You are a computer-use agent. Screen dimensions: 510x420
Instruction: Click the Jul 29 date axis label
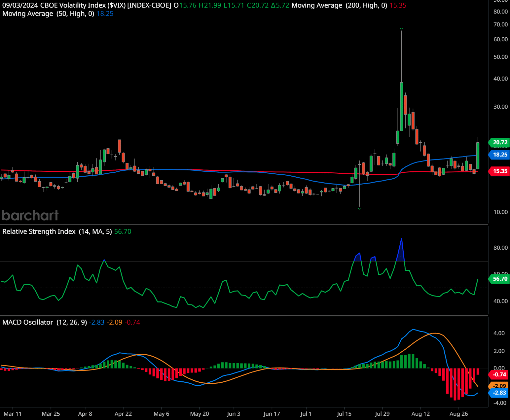pos(382,414)
